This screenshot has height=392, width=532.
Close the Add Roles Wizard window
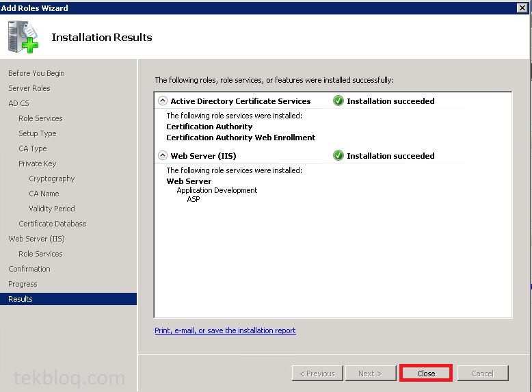pyautogui.click(x=522, y=8)
